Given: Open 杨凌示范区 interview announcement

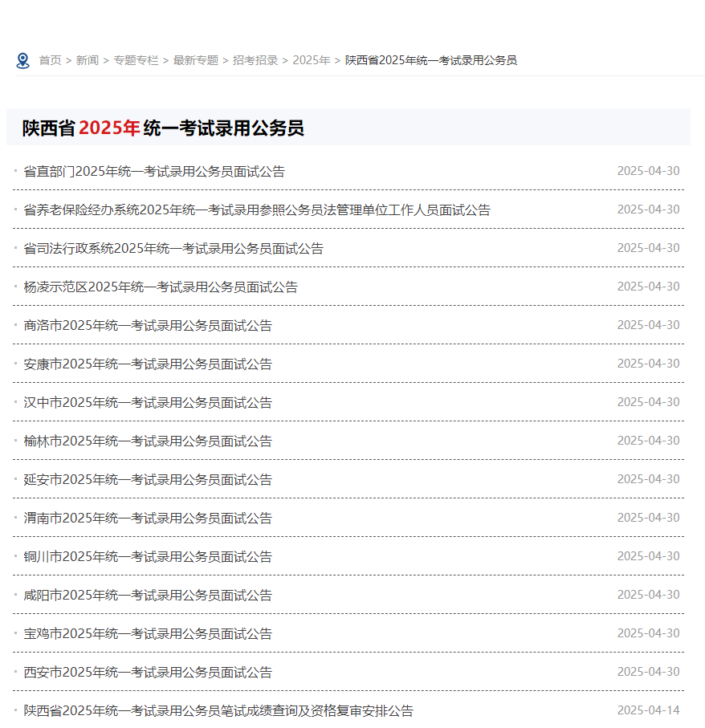Looking at the screenshot, I should (161, 287).
